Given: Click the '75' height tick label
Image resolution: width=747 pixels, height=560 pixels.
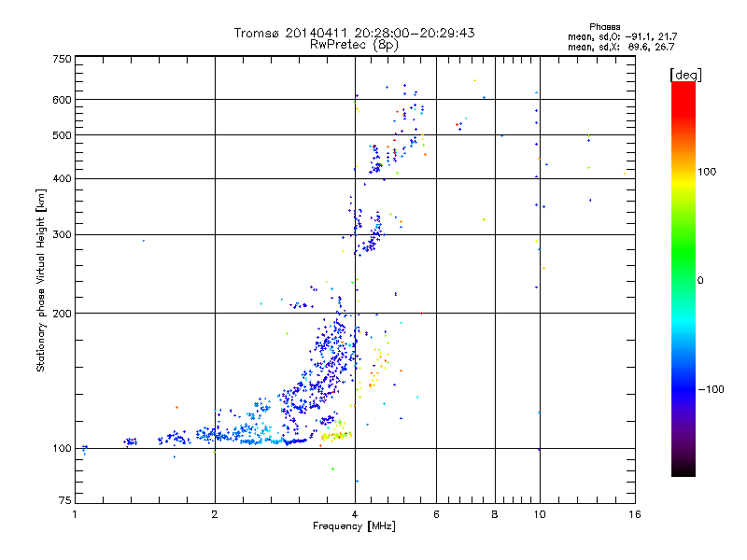Looking at the screenshot, I should pyautogui.click(x=65, y=500).
